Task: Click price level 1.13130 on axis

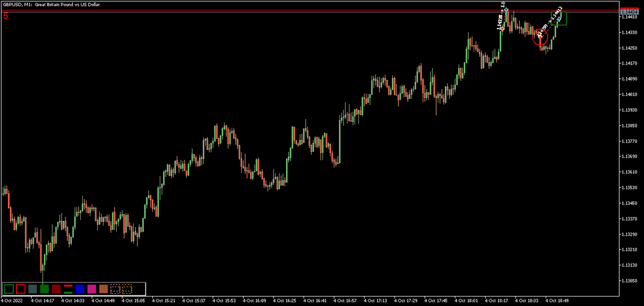Action: coord(630,265)
